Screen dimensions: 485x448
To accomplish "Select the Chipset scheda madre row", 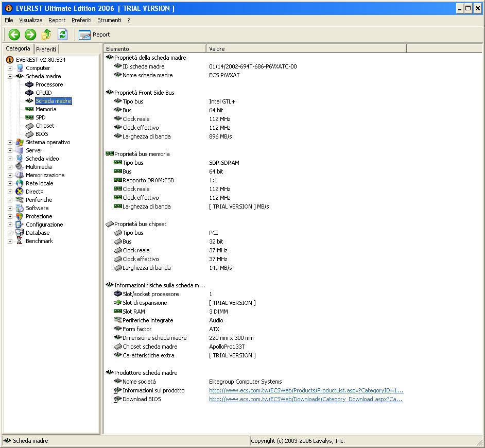I will (x=150, y=347).
